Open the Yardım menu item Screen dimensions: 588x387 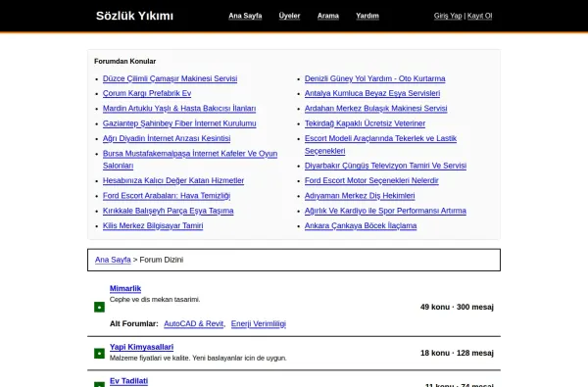(367, 16)
